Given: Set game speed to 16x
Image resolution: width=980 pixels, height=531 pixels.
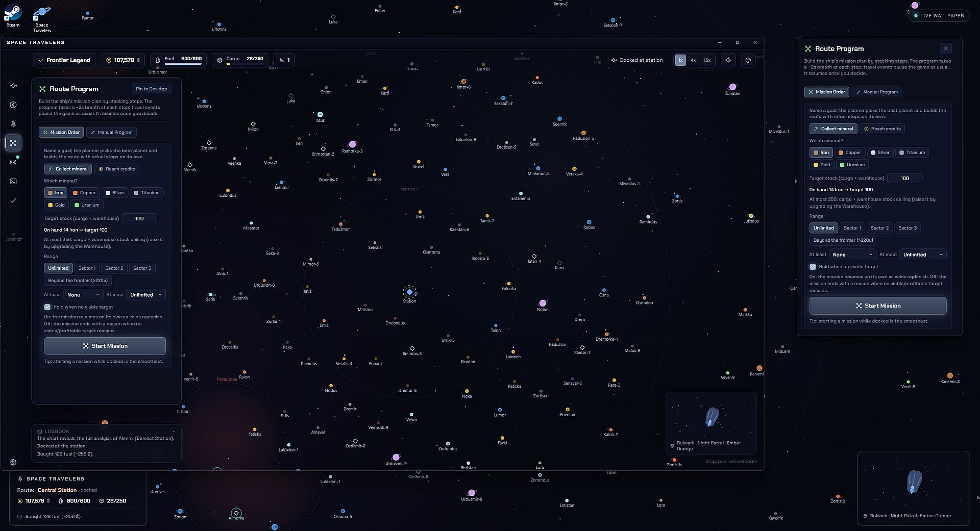Looking at the screenshot, I should 707,60.
